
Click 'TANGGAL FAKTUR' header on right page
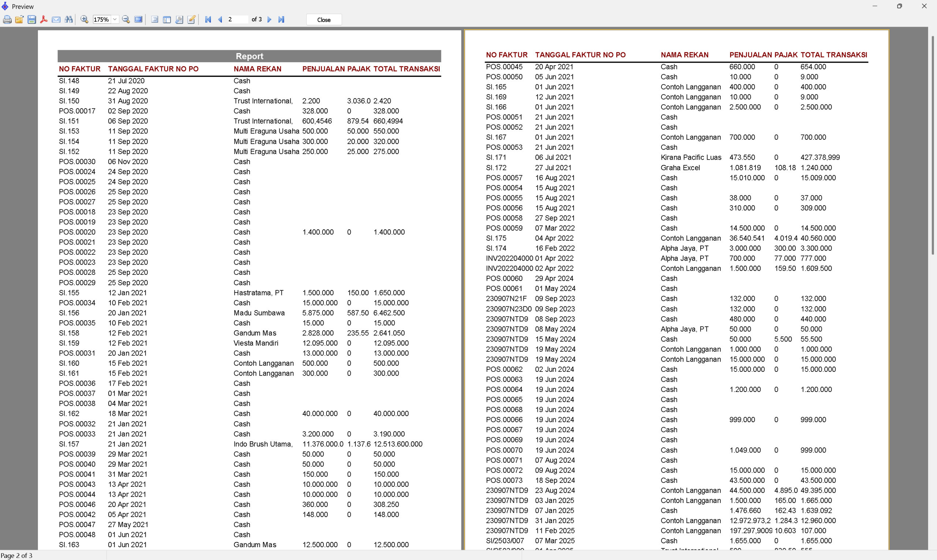(567, 55)
